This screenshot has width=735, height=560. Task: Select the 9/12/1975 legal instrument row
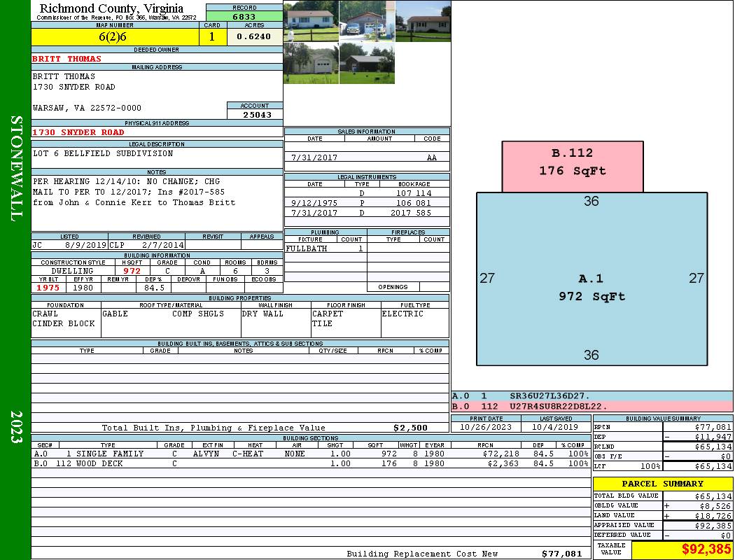pyautogui.click(x=367, y=203)
